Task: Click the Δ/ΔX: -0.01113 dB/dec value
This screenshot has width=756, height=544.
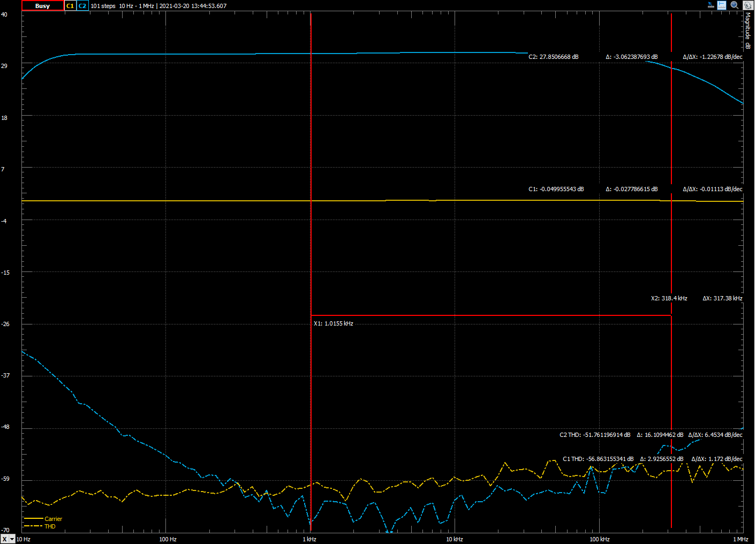Action: (x=713, y=189)
